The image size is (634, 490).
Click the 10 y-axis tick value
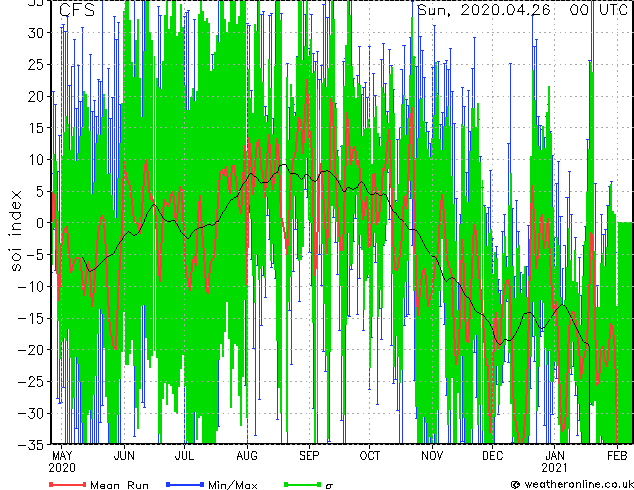pos(36,159)
